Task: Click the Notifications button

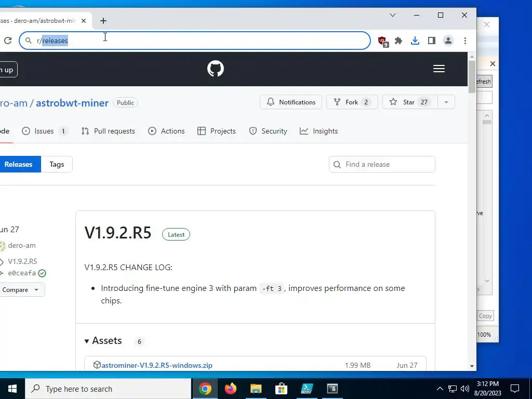Action: point(291,102)
